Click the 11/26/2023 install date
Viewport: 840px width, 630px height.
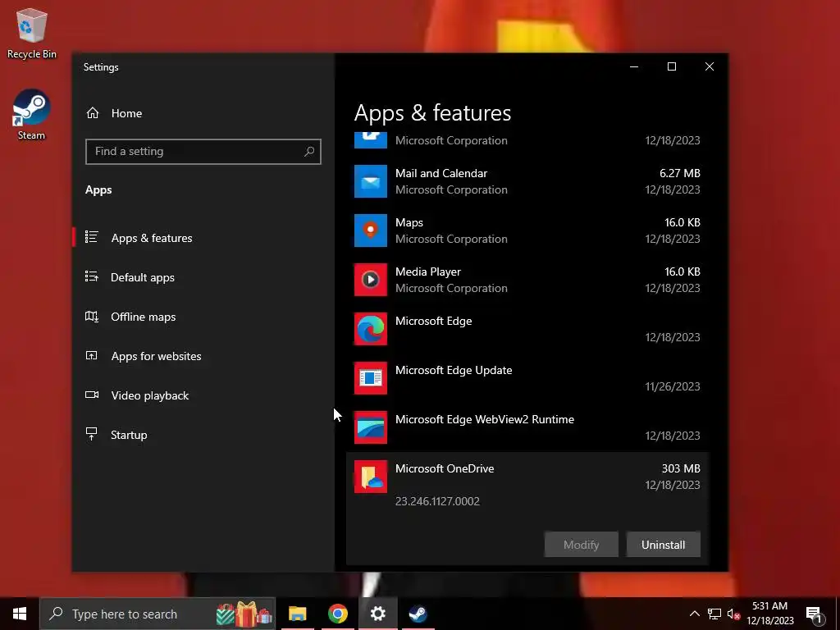click(x=673, y=386)
